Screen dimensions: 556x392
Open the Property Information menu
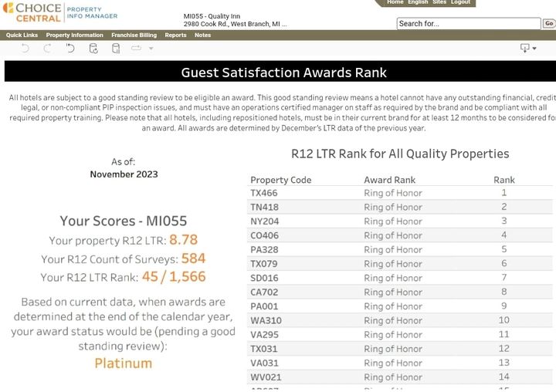[74, 35]
